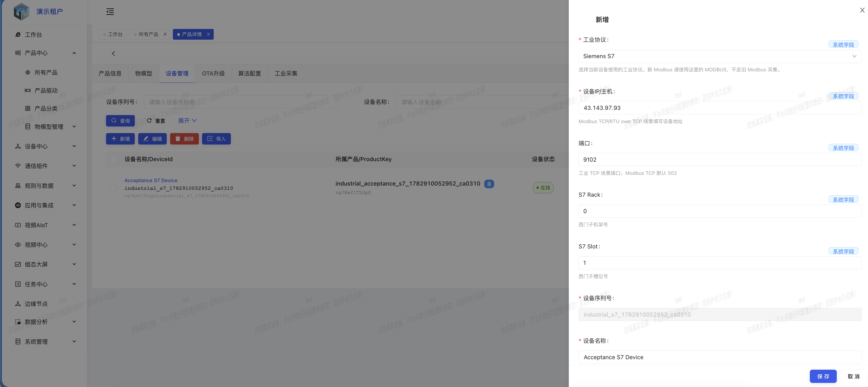
Task: Expand the 通信组件 menu chevron
Action: point(74,166)
